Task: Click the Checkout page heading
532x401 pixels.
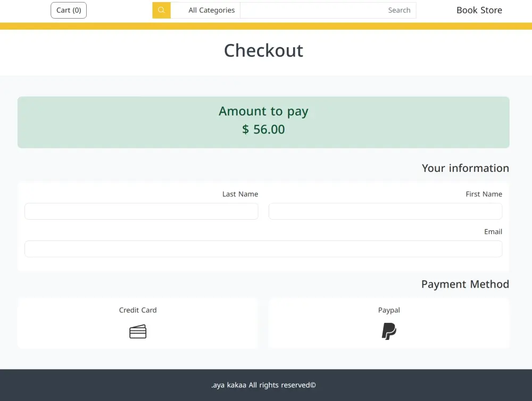Action: (x=263, y=51)
